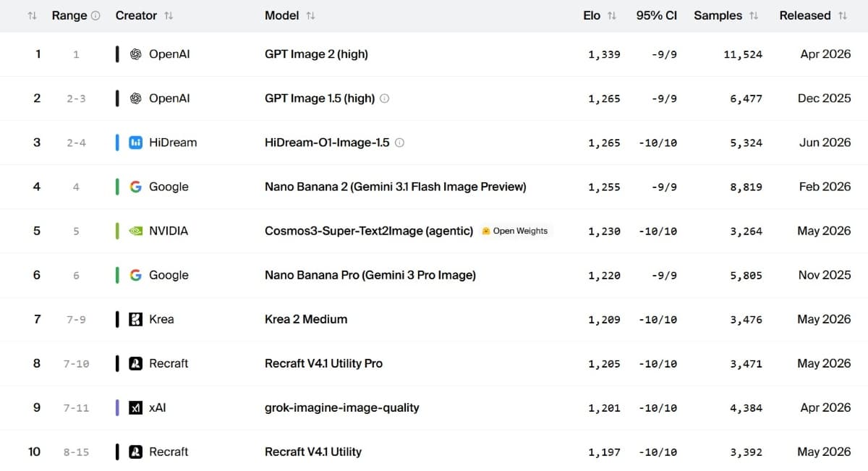Click info icon next to GPT Image 1.5 (high)

pos(384,98)
